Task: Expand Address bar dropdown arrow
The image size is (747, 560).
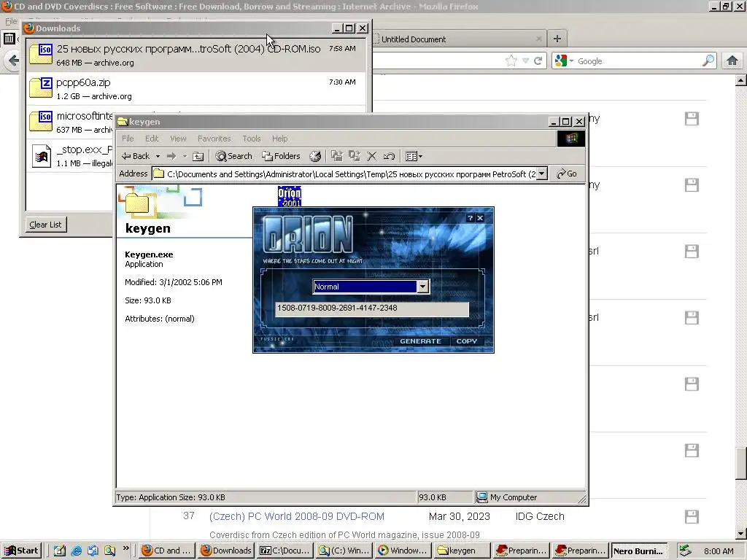Action: point(542,174)
